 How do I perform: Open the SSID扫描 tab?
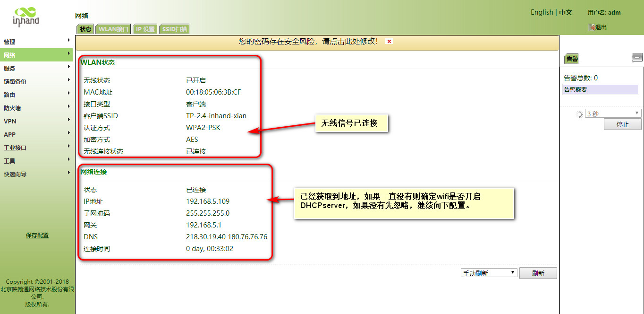click(174, 29)
